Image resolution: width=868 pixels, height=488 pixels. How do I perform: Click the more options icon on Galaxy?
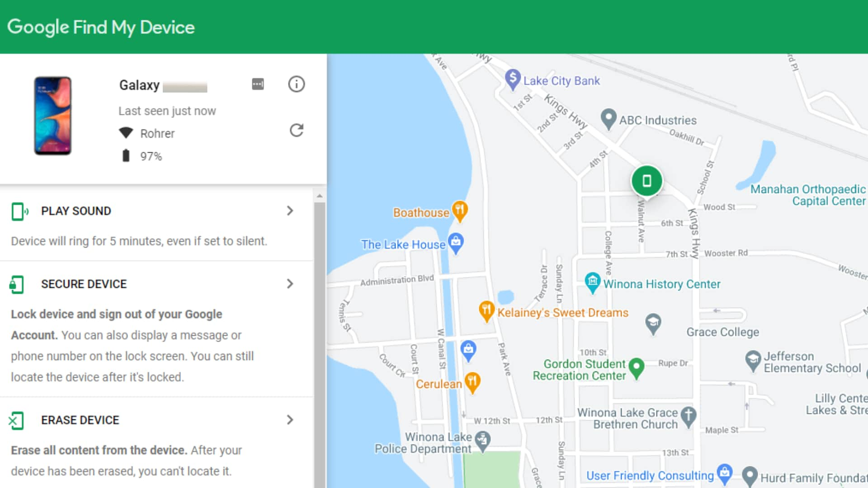click(x=258, y=84)
